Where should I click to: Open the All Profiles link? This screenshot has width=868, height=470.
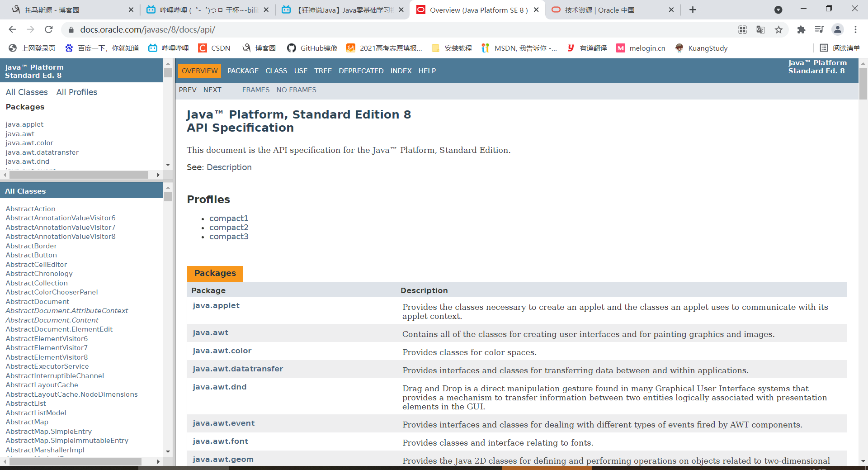[x=77, y=92]
